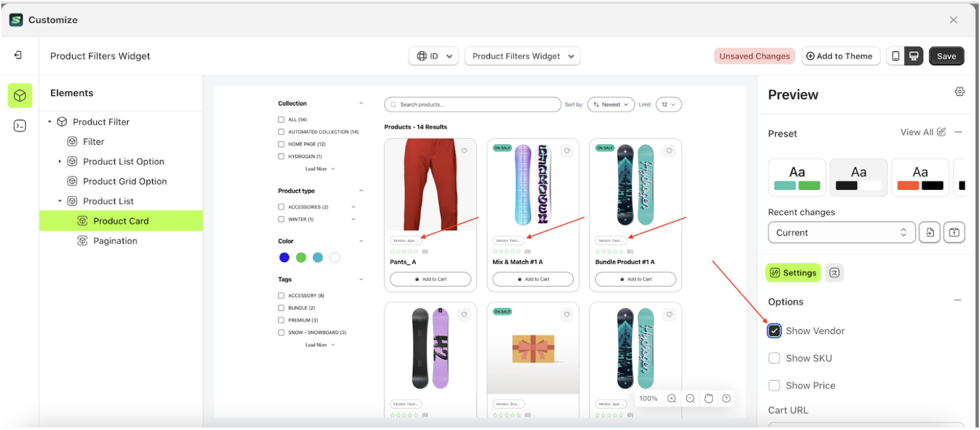Viewport: 980px width, 430px height.
Task: Open the Product Filters Widget dropdown
Action: [522, 56]
